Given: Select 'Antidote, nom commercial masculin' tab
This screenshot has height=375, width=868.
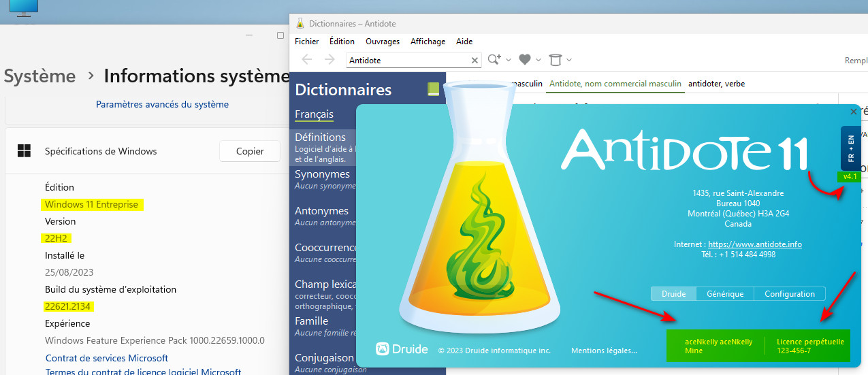Looking at the screenshot, I should (x=615, y=84).
